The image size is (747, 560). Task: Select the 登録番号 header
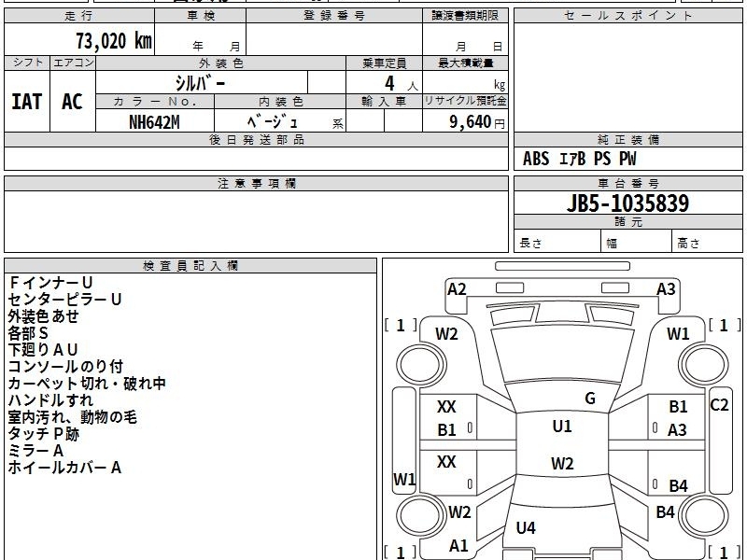pyautogui.click(x=334, y=16)
